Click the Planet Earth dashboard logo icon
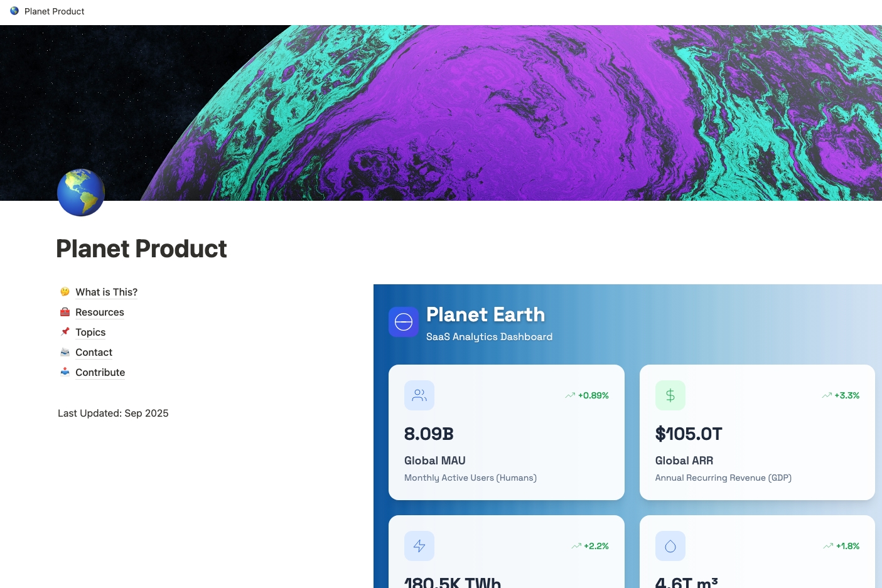 (404, 322)
